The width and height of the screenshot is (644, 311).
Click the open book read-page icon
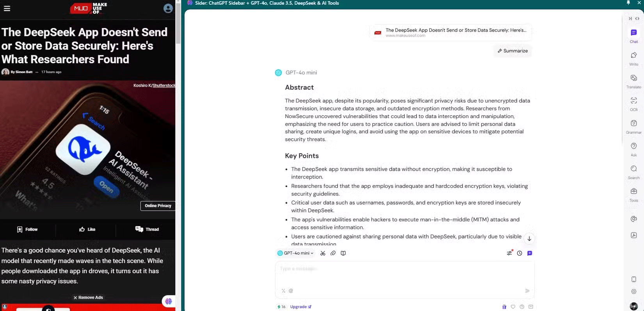[x=343, y=253]
